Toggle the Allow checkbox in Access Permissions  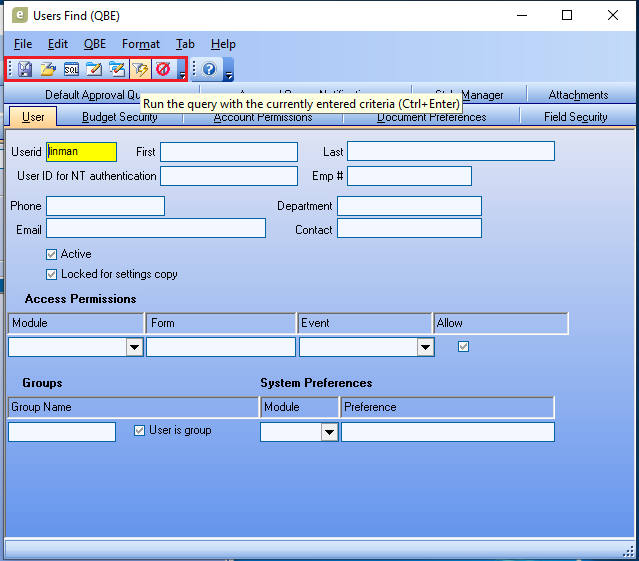pyautogui.click(x=462, y=347)
